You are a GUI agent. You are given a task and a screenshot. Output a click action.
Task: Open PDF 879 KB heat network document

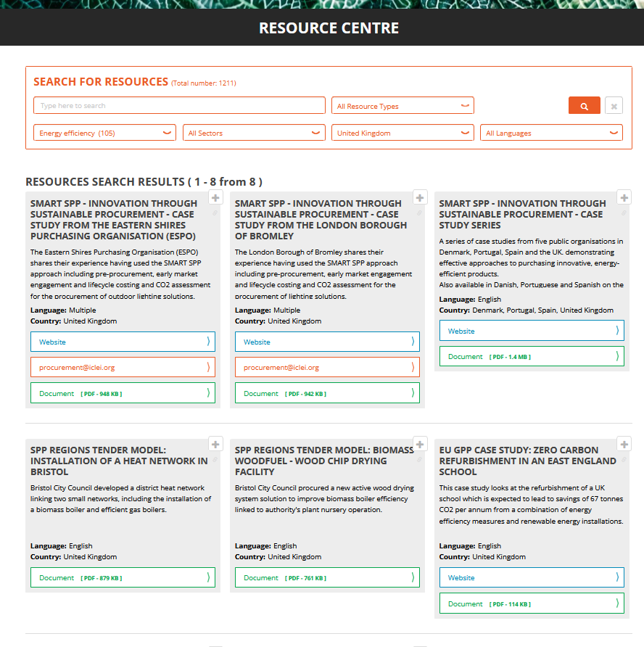click(x=123, y=577)
